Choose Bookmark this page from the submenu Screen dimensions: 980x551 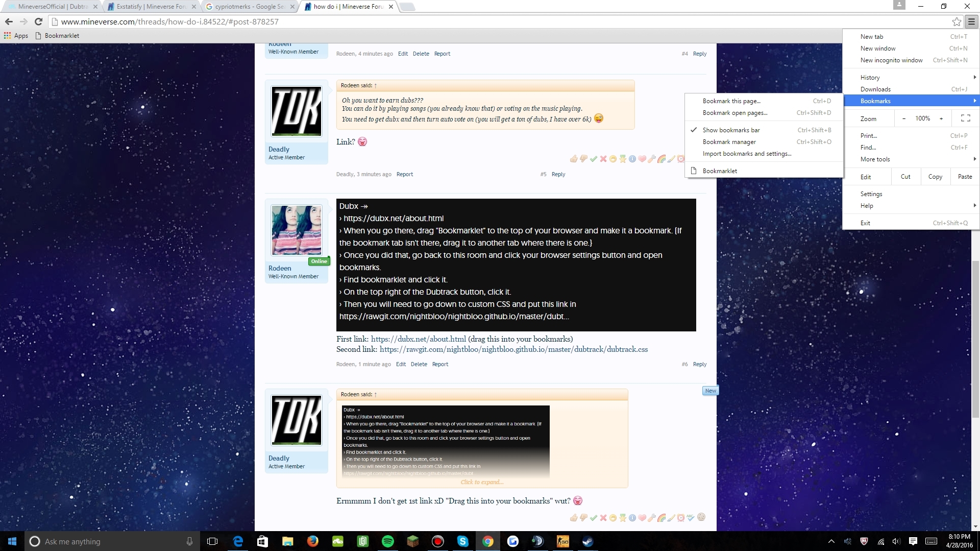764,101
